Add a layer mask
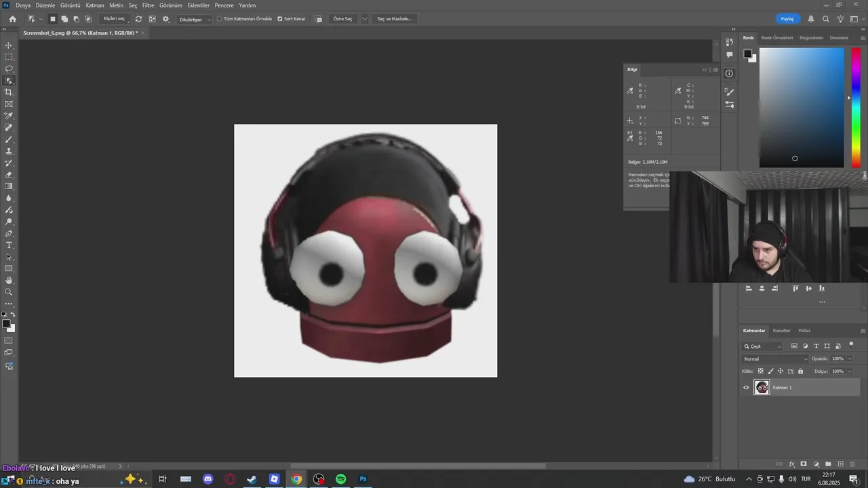The height and width of the screenshot is (488, 868). [x=804, y=464]
